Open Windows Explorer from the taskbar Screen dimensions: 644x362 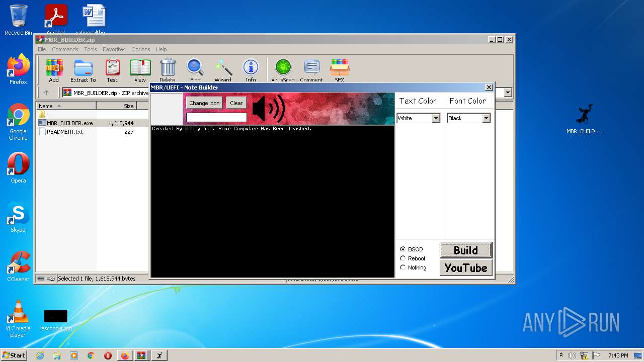pos(57,355)
